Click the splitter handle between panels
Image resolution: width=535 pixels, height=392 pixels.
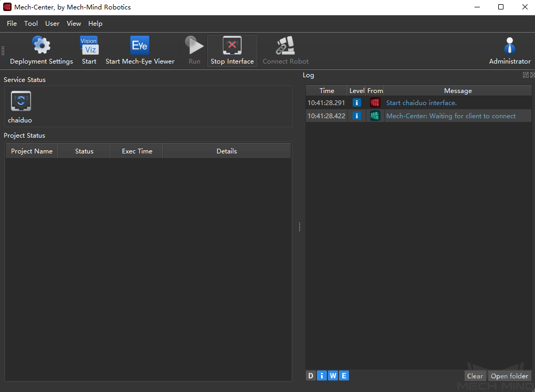[300, 227]
